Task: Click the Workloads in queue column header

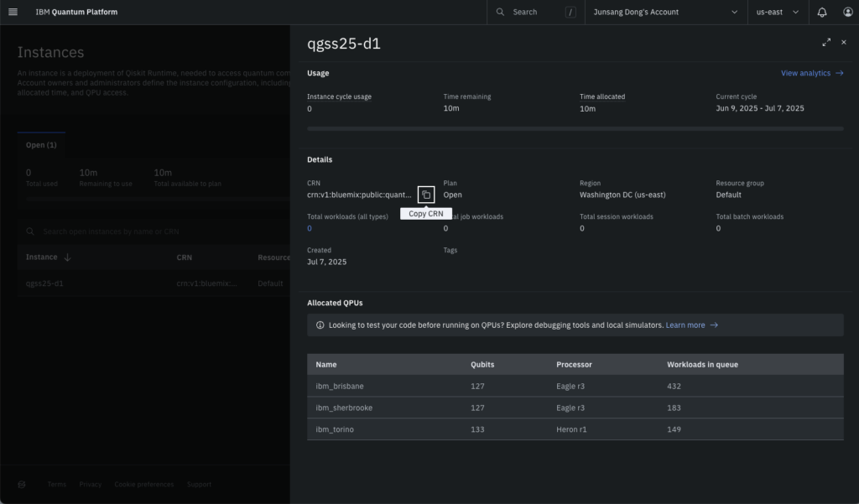Action: 702,364
